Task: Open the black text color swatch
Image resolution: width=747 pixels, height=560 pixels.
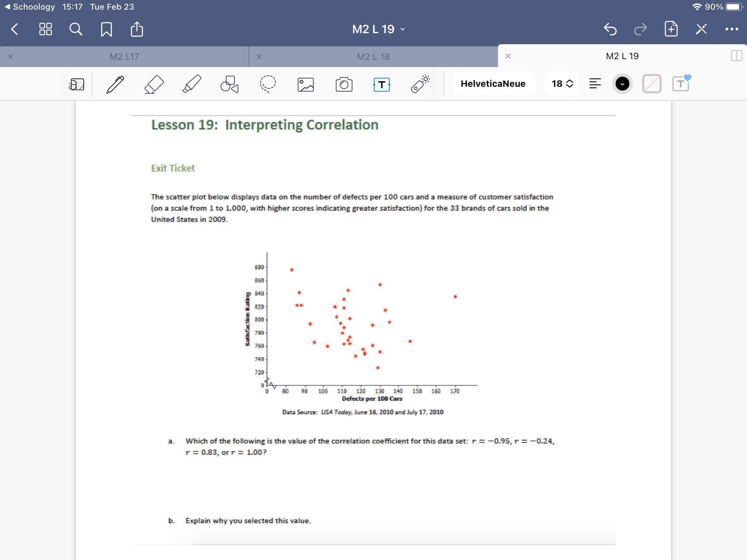Action: point(622,84)
